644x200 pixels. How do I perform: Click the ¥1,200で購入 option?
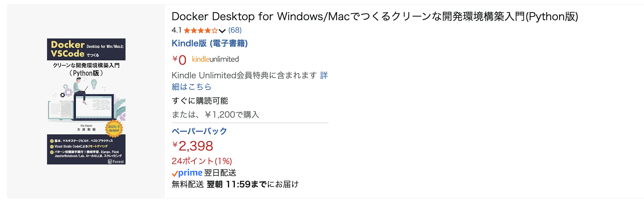coord(232,115)
